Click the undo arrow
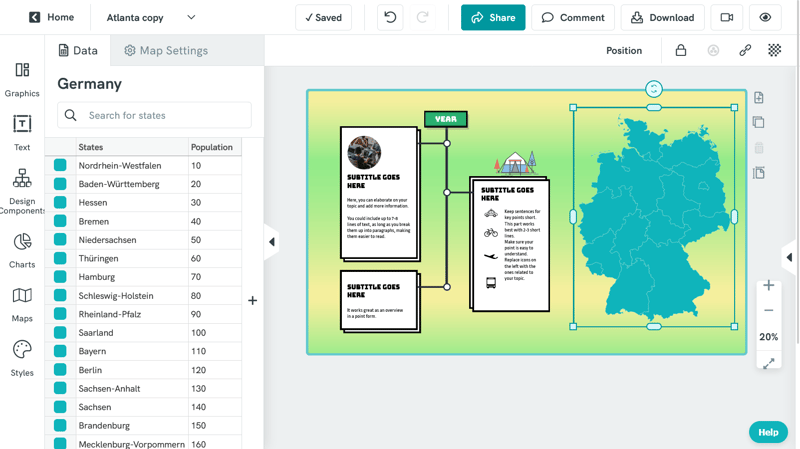 click(x=390, y=17)
